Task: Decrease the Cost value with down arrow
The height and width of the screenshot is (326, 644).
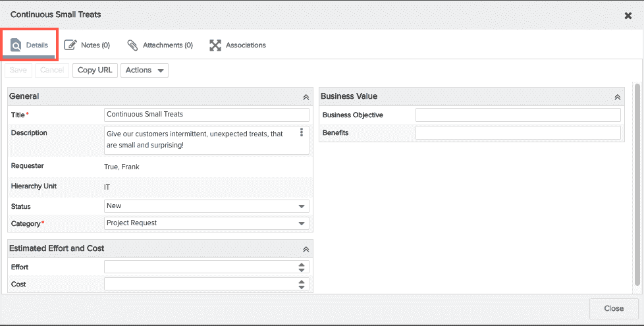Action: point(302,287)
